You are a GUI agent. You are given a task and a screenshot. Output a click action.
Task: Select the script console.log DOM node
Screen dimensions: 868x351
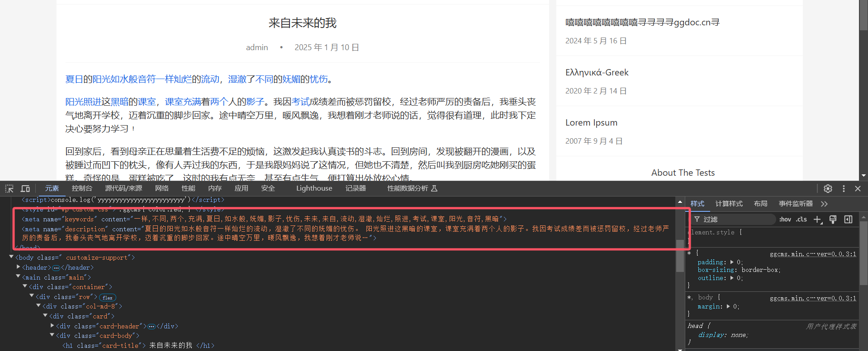point(123,200)
